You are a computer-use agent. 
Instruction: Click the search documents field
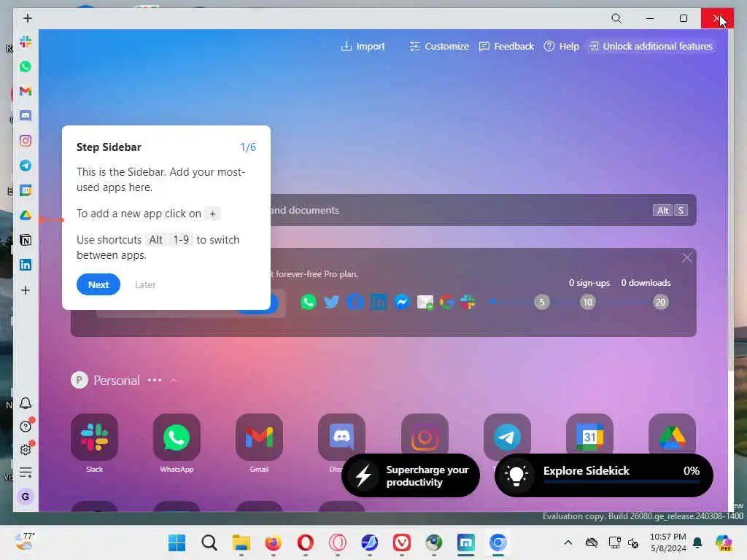(483, 210)
